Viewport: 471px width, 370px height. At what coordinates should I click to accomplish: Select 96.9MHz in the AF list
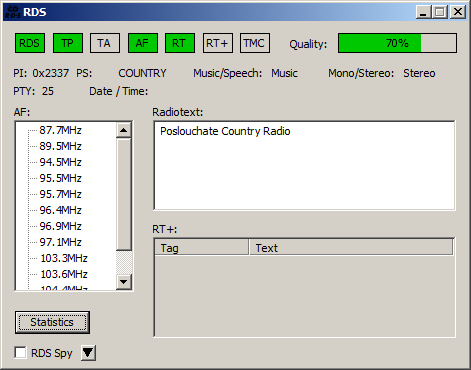[60, 226]
